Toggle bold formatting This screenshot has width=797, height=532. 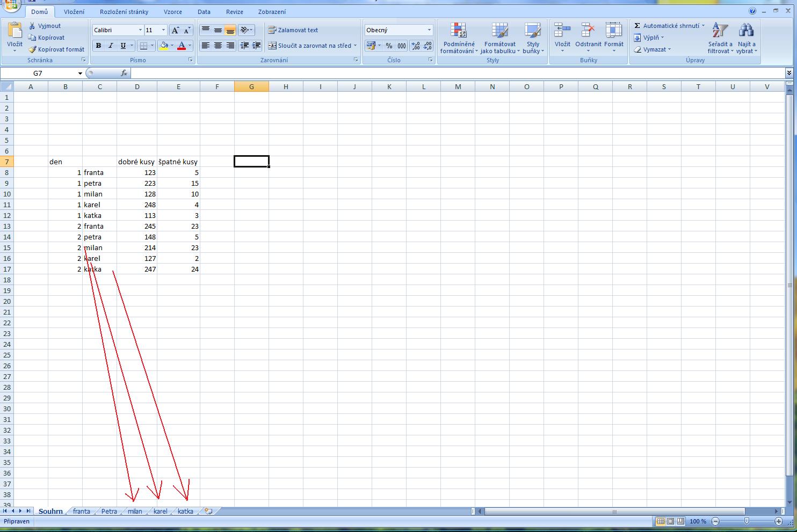pyautogui.click(x=98, y=46)
